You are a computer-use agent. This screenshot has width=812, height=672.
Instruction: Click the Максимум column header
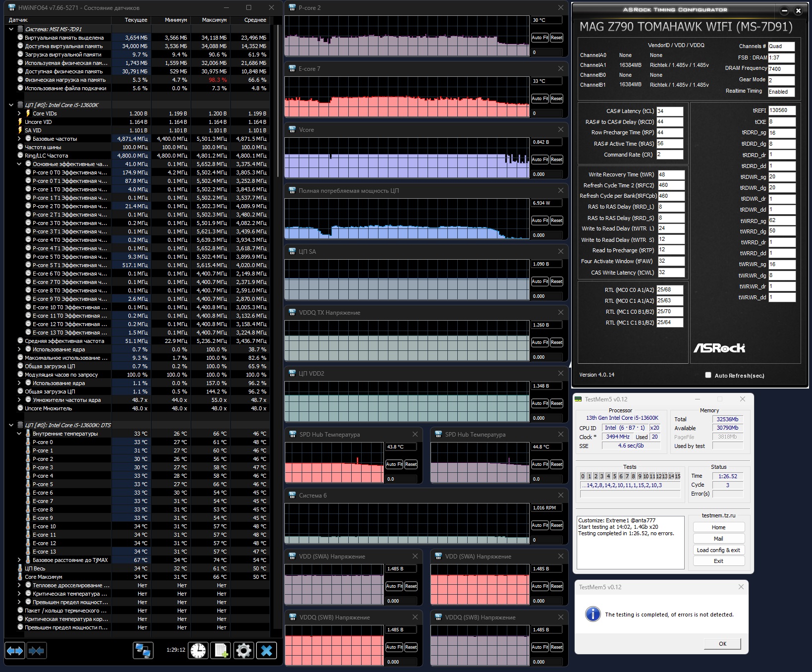(210, 20)
